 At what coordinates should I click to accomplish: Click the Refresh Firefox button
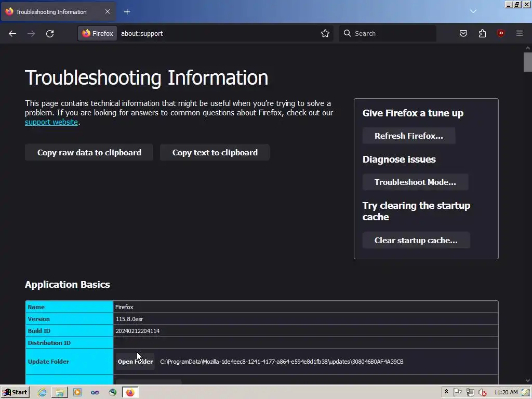409,136
